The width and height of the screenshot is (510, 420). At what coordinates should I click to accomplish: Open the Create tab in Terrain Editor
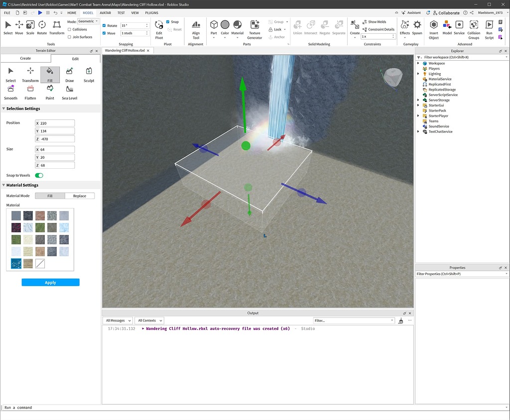[x=25, y=58]
